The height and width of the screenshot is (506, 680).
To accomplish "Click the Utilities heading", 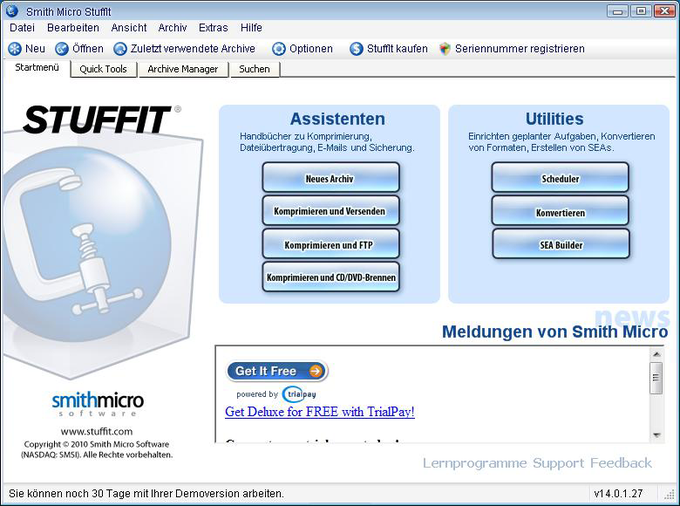I will click(x=555, y=119).
